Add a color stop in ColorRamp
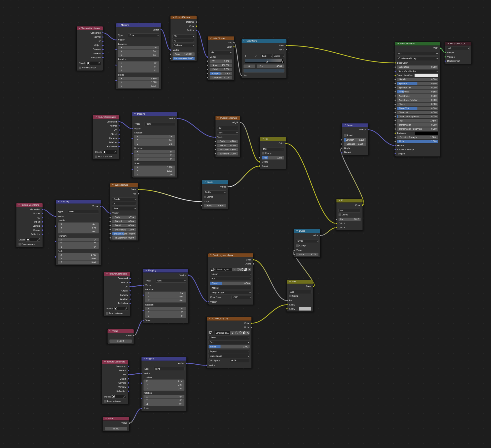 245,56
